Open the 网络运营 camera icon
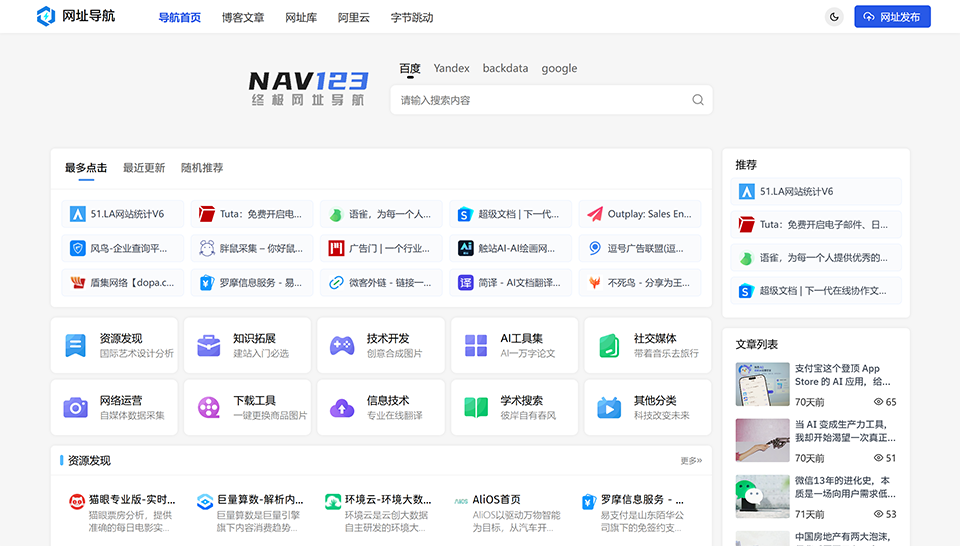The height and width of the screenshot is (546, 960). tap(76, 407)
